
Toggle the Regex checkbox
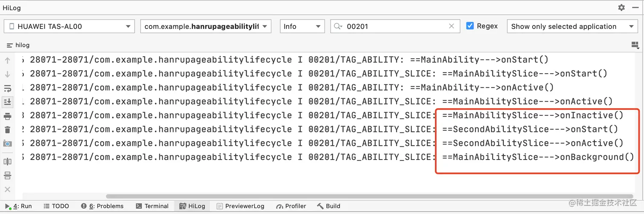(x=470, y=26)
